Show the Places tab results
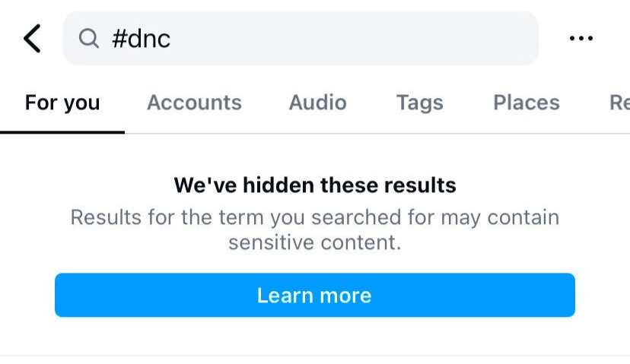 526,103
